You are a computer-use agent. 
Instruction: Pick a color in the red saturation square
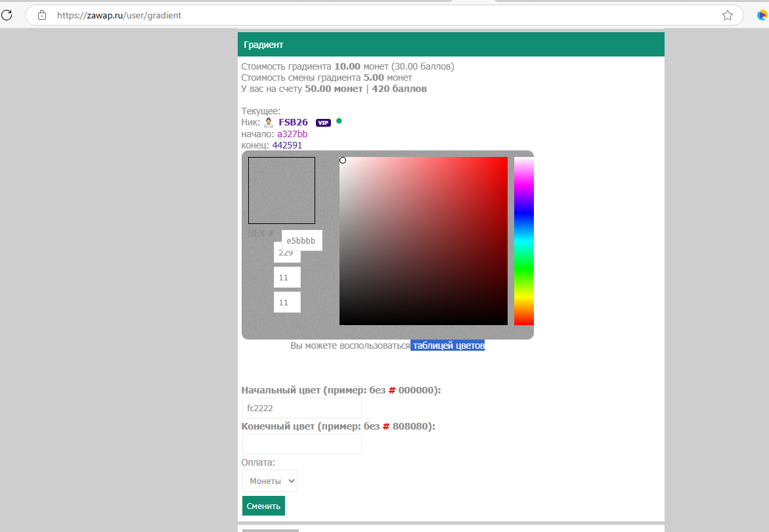pyautogui.click(x=424, y=241)
